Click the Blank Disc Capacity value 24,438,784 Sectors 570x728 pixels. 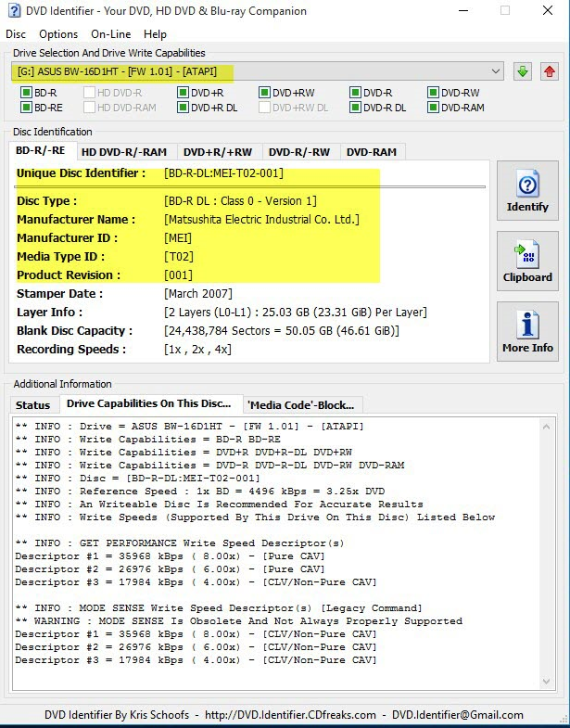coord(281,331)
